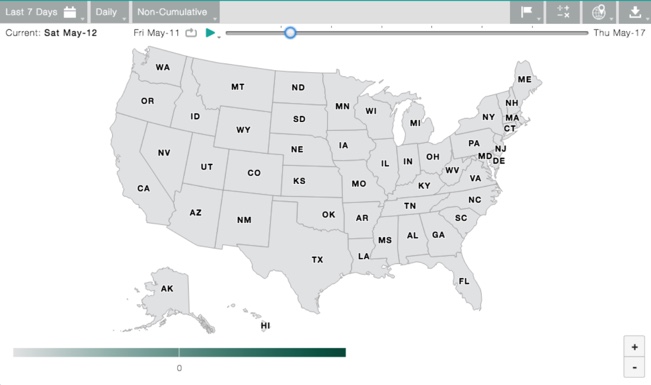This screenshot has width=651, height=385.
Task: Click the flag icon in toolbar
Action: (526, 12)
